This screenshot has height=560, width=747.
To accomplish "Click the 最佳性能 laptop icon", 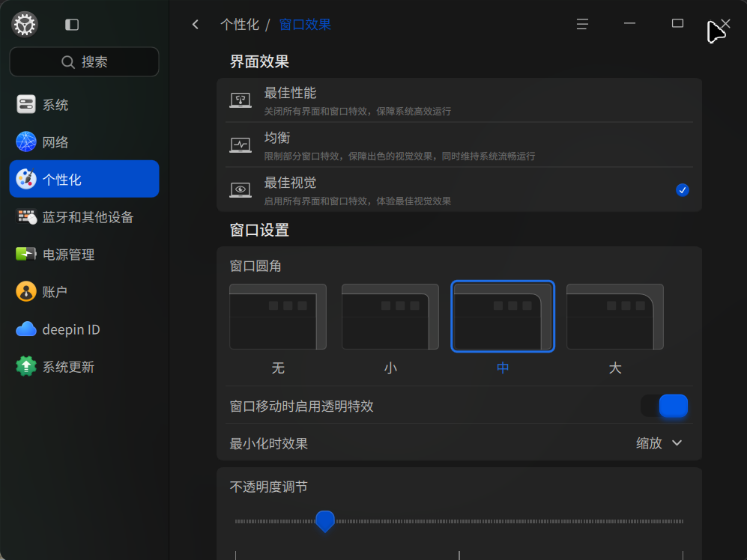I will click(241, 100).
